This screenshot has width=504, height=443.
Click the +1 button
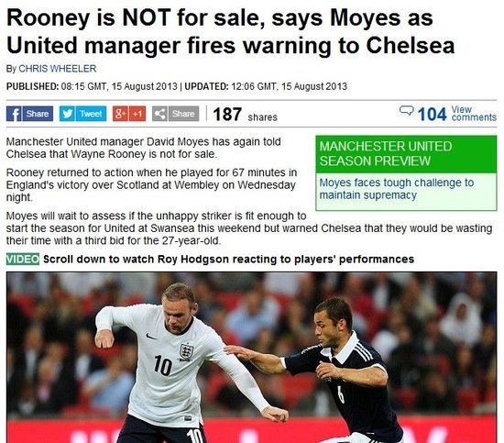click(x=137, y=114)
